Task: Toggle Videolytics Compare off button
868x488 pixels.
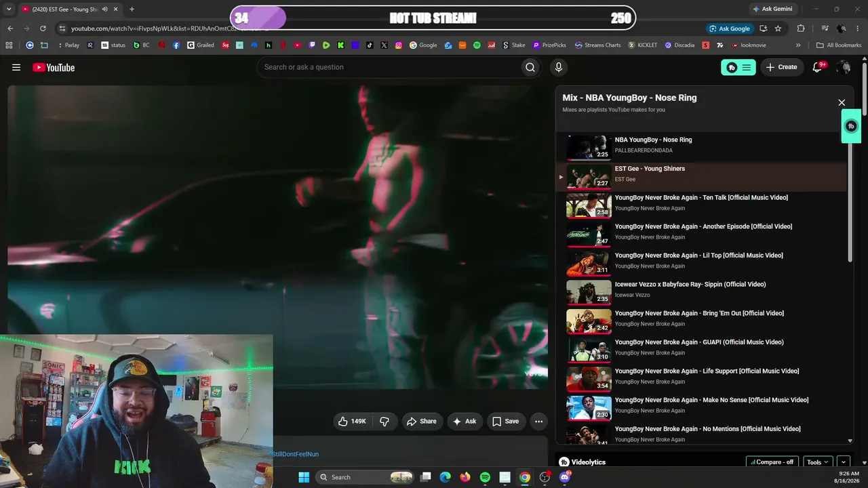Action: point(772,462)
